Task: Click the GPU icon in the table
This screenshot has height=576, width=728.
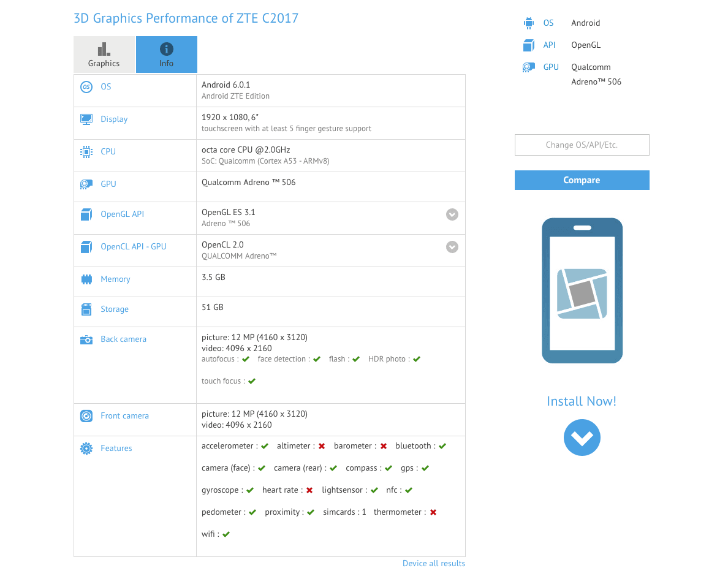Action: 86,184
